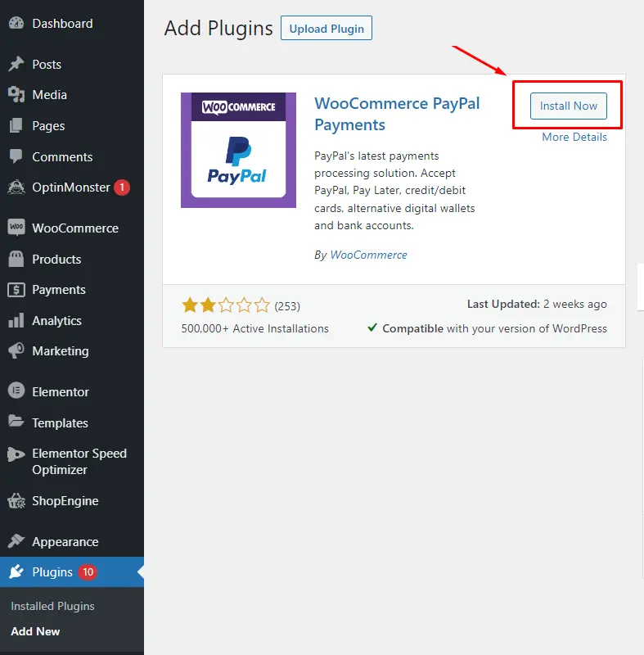This screenshot has width=644, height=655.
Task: Click the Add Plugins page heading
Action: pos(218,29)
